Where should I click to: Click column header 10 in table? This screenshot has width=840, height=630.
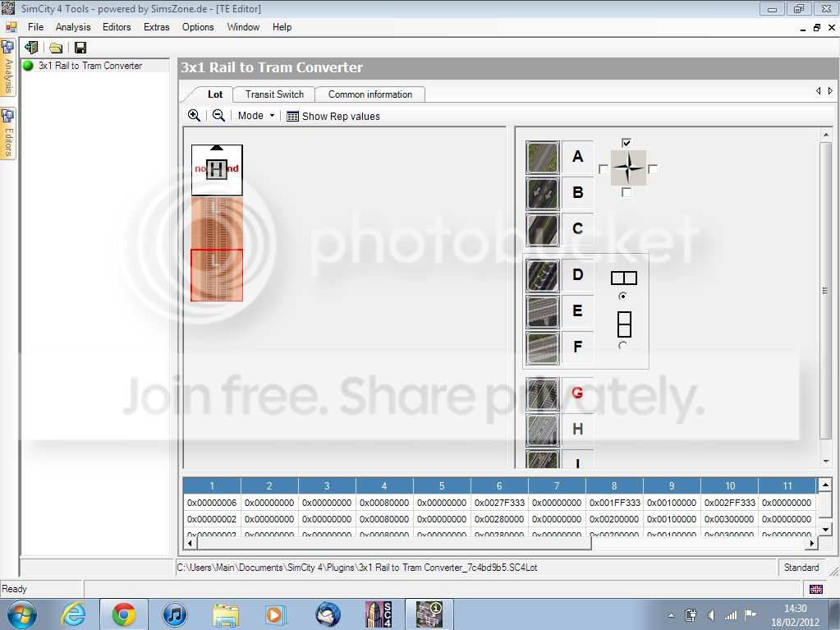(x=730, y=486)
